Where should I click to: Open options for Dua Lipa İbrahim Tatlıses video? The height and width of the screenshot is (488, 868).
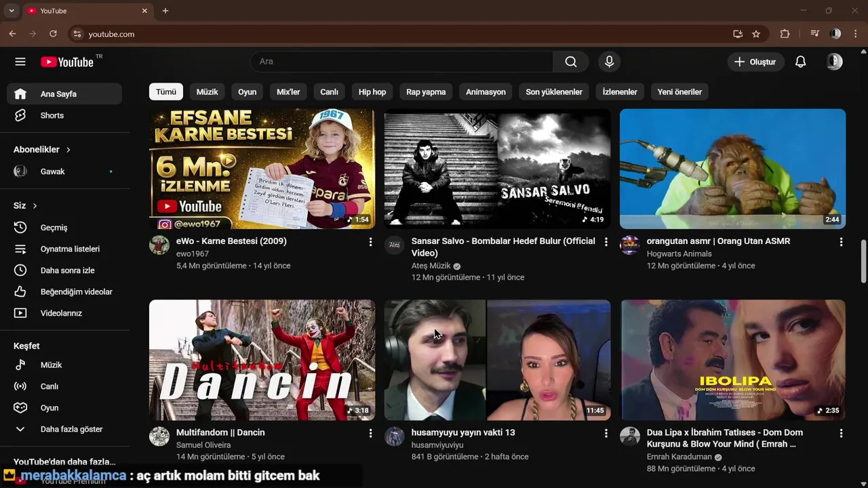click(x=841, y=433)
